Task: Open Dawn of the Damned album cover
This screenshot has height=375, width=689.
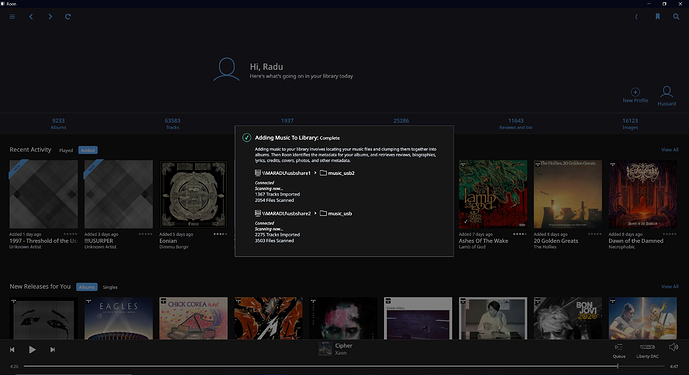Action: tap(643, 194)
